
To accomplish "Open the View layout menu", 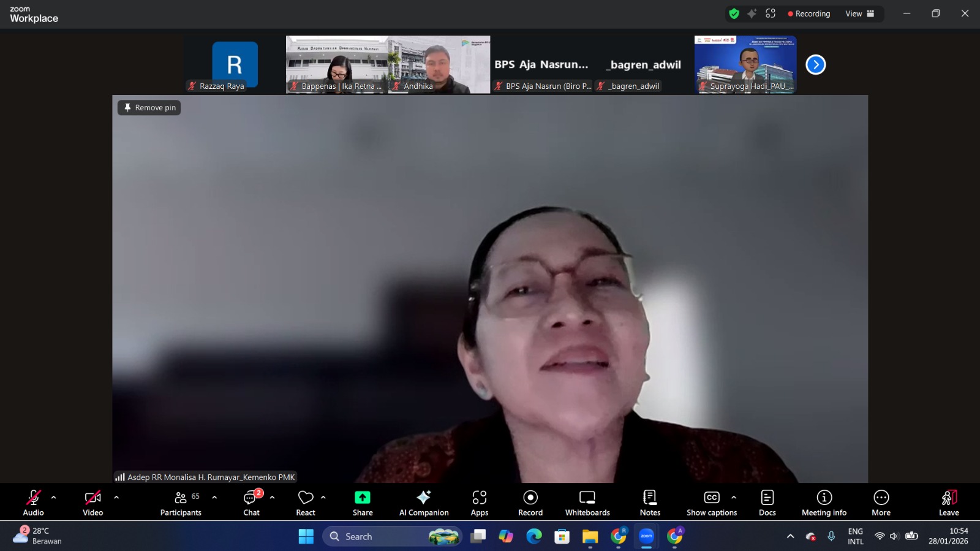I will [x=859, y=13].
